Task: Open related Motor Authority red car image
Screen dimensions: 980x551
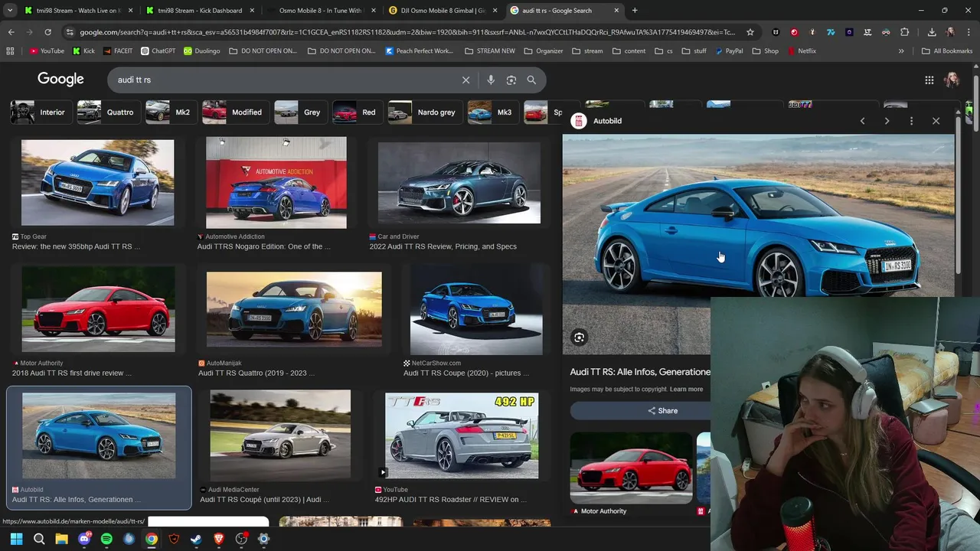Action: [631, 468]
